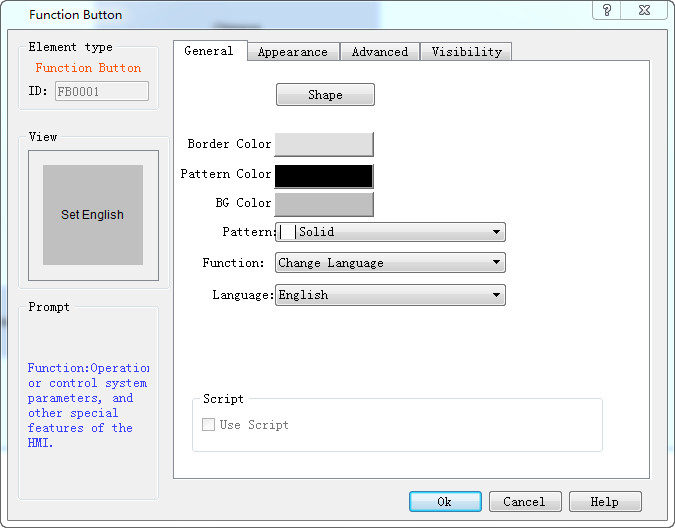The width and height of the screenshot is (675, 528).
Task: Go to the Advanced tab
Action: [x=380, y=52]
